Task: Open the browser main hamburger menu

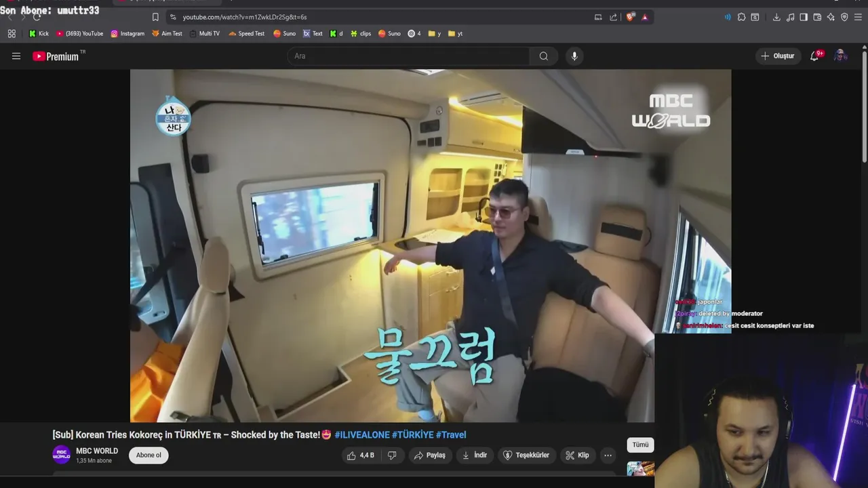Action: click(x=858, y=17)
